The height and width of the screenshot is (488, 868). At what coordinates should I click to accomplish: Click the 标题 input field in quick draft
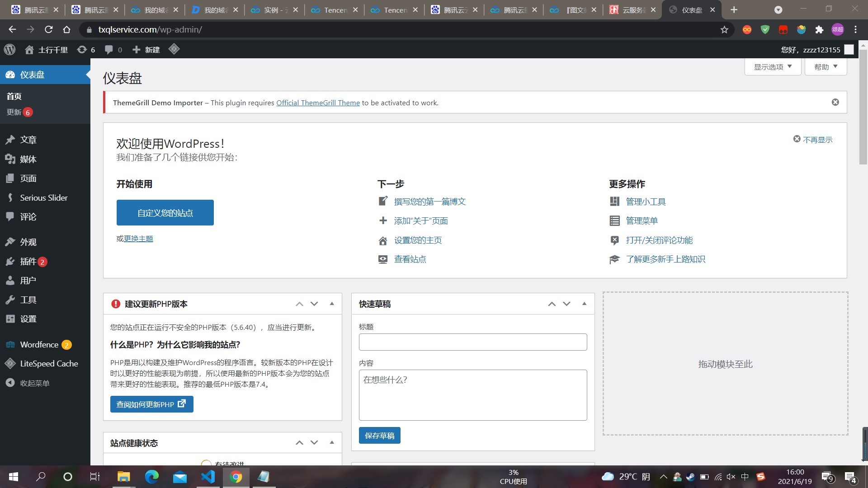[x=472, y=342]
